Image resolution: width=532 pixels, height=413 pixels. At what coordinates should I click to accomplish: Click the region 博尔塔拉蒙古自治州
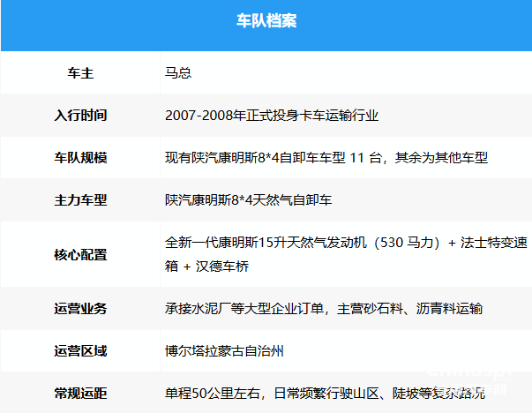224,351
